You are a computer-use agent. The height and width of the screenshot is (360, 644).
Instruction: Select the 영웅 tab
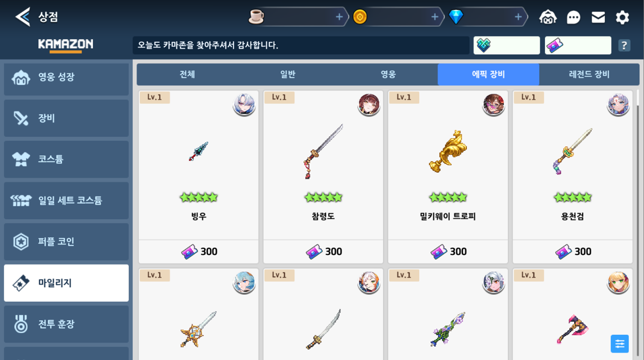pyautogui.click(x=388, y=74)
